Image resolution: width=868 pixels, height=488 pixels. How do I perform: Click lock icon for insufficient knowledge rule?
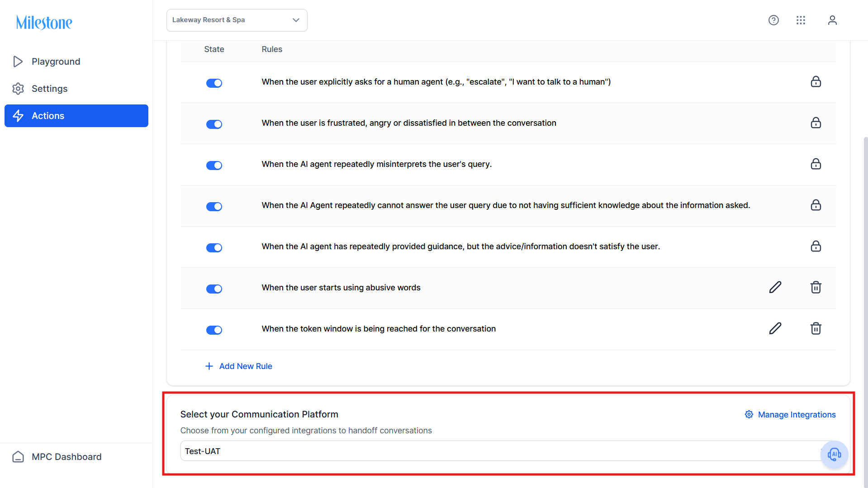[x=816, y=205]
